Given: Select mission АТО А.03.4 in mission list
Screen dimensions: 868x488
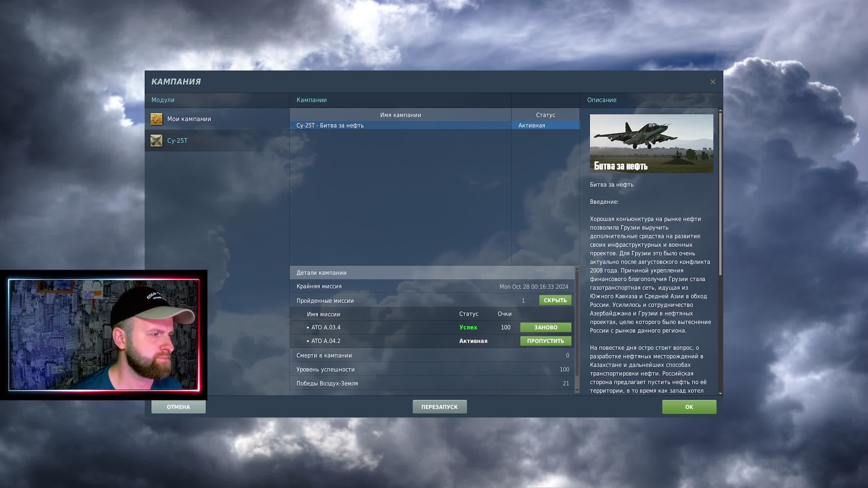Looking at the screenshot, I should pyautogui.click(x=325, y=327).
